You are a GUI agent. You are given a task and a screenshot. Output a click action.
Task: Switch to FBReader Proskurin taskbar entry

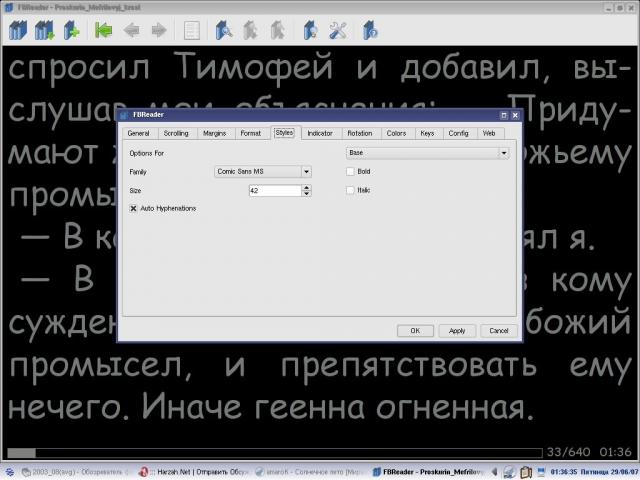[x=428, y=472]
